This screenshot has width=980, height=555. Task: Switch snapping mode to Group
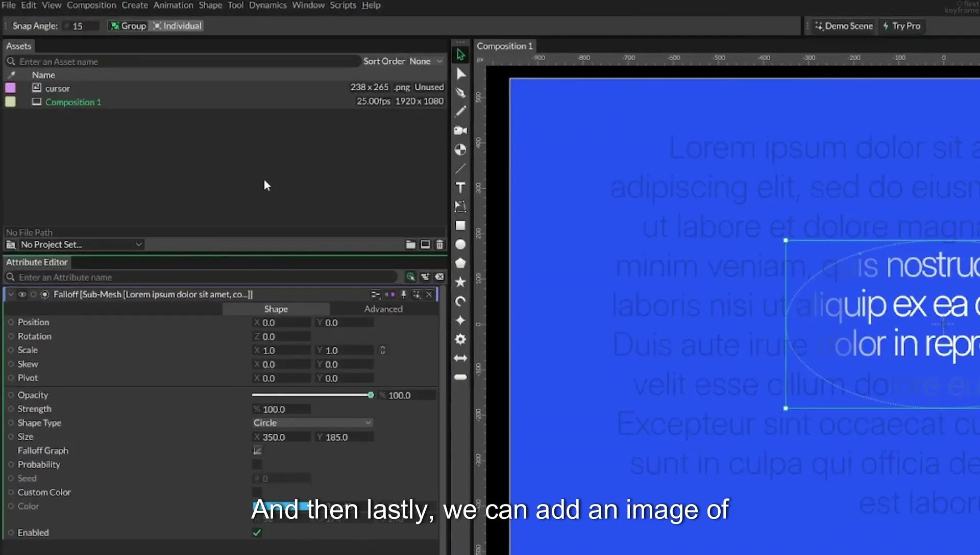coord(128,26)
